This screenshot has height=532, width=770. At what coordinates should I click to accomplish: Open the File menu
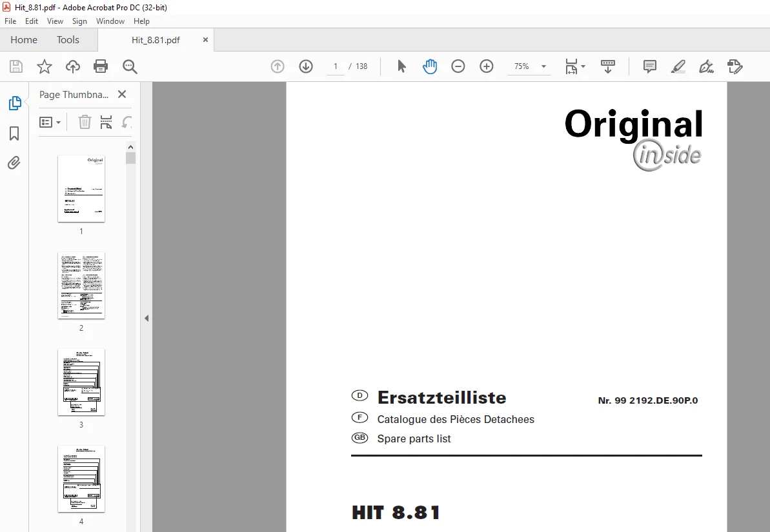(x=10, y=21)
